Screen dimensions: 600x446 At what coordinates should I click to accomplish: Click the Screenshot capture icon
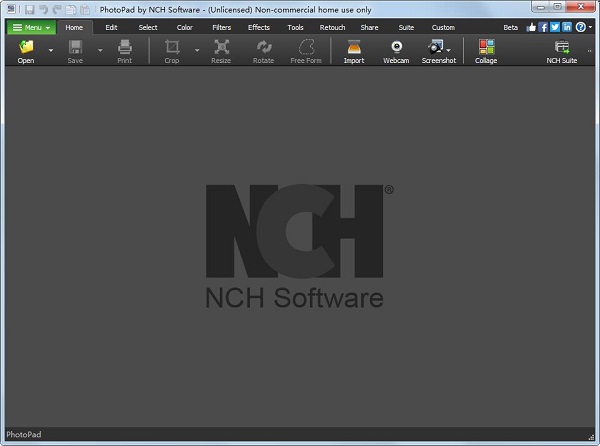pos(435,47)
